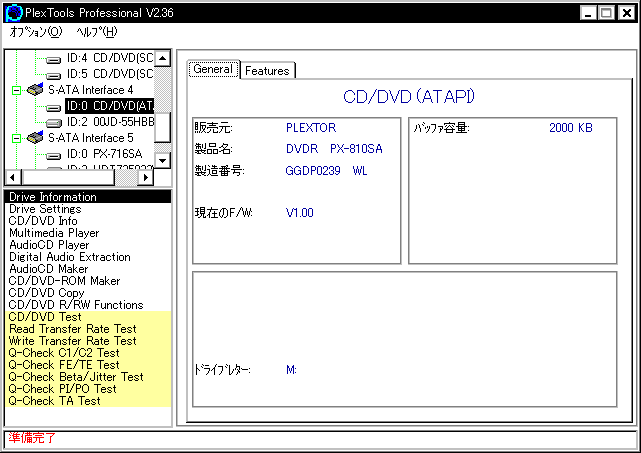Click the 準備完了 status bar text

point(32,438)
